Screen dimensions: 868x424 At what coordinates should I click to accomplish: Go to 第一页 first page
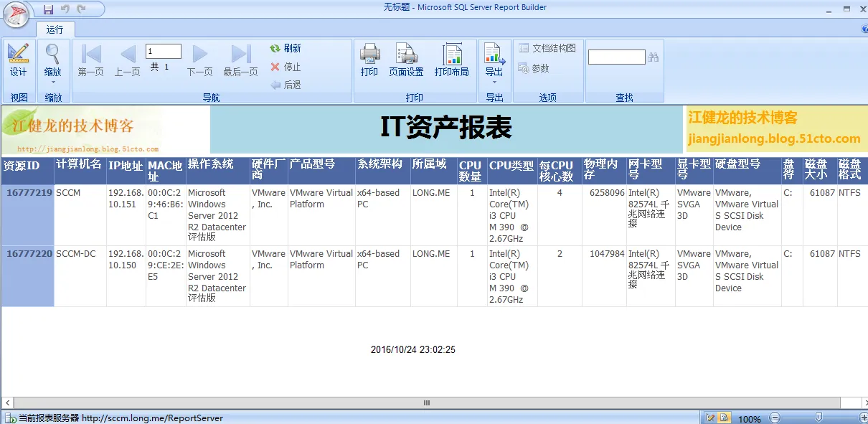click(x=90, y=60)
